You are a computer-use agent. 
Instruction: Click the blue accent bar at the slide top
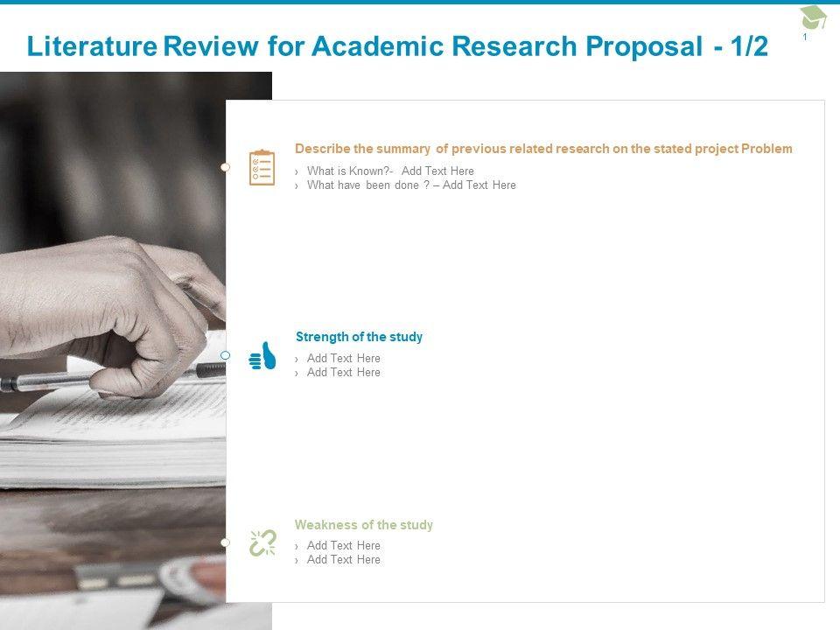420,2
